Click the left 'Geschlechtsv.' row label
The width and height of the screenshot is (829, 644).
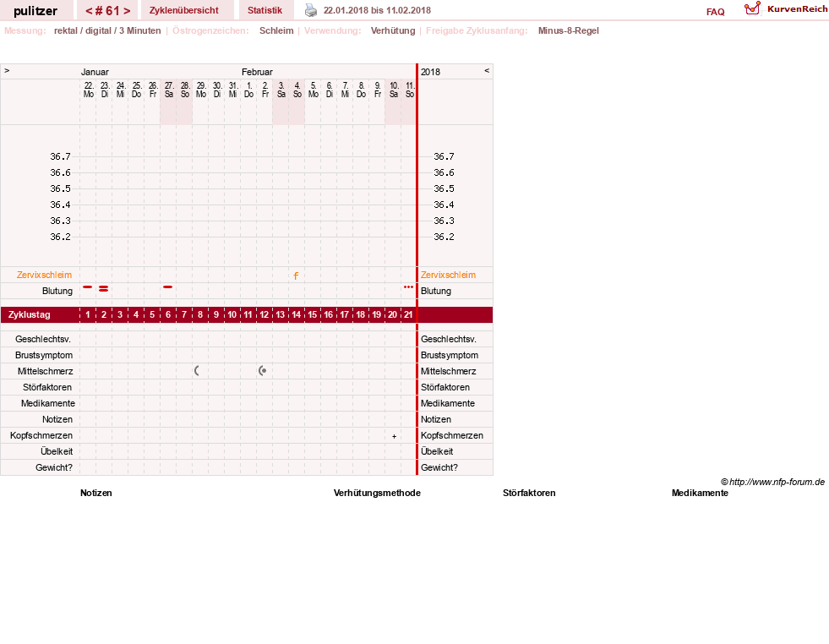(x=43, y=339)
